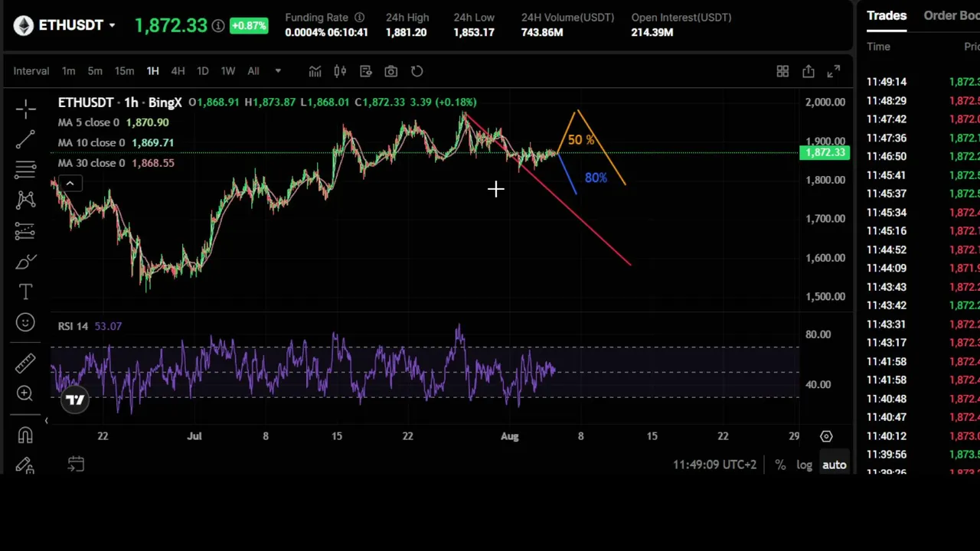980x551 pixels.
Task: Open the emoji icons tool
Action: click(25, 322)
